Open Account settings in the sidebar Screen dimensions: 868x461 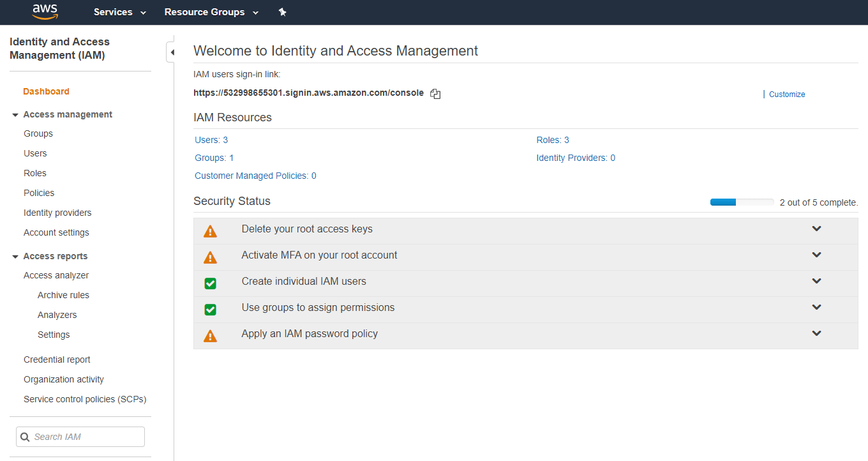[56, 232]
